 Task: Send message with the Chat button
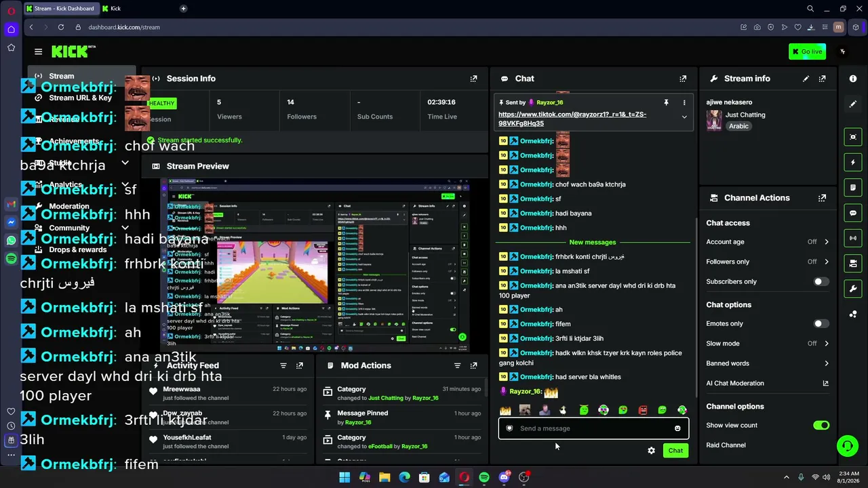coord(675,451)
